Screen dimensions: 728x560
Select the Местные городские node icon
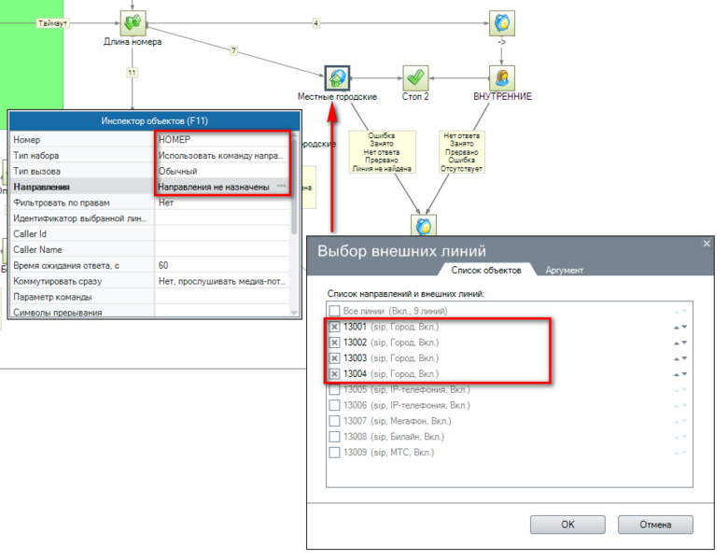(x=337, y=77)
